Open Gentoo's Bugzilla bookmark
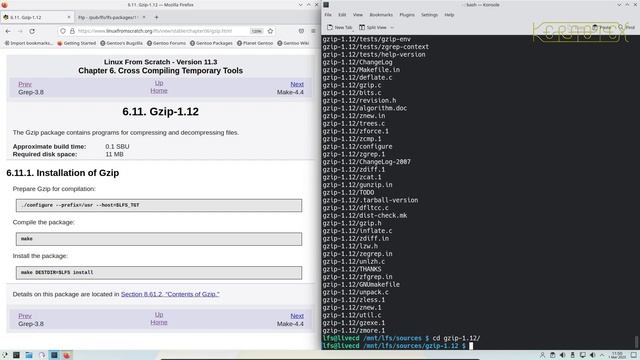The image size is (640, 360). (x=121, y=43)
